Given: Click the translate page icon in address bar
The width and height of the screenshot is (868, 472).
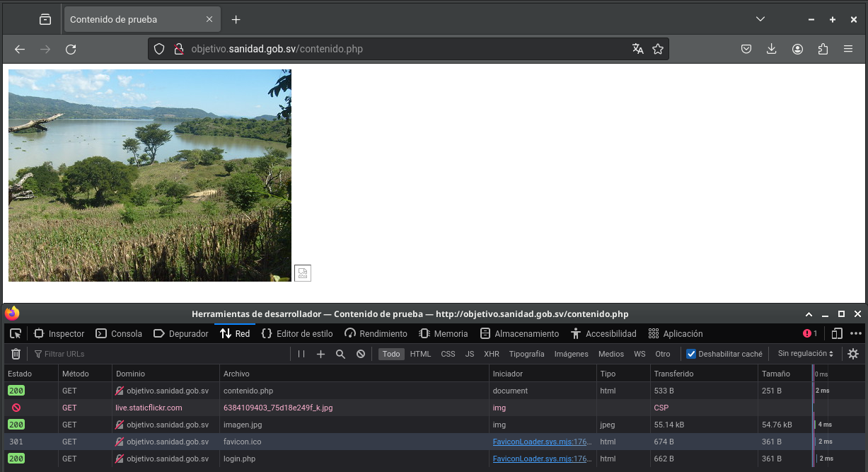Looking at the screenshot, I should coord(638,49).
